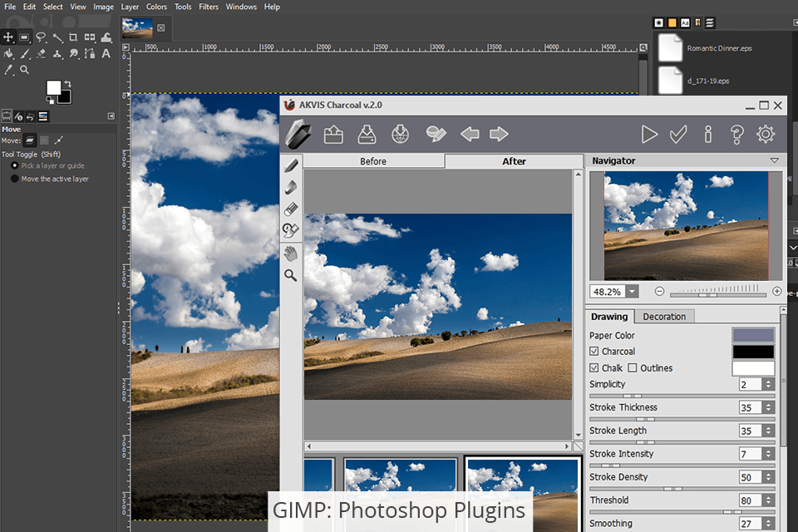Screen dimensions: 798x532
Task: Open the 48.2% zoom level dropdown
Action: [632, 292]
